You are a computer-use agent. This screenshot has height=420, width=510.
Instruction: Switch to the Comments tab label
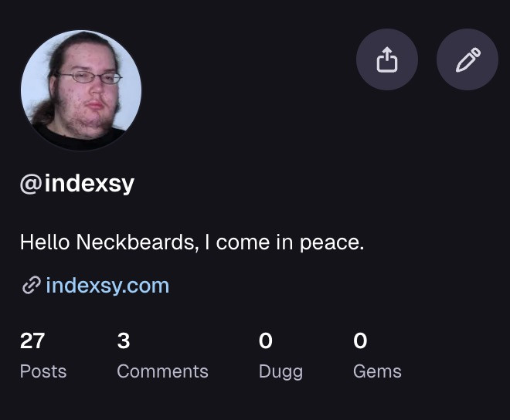tap(162, 371)
